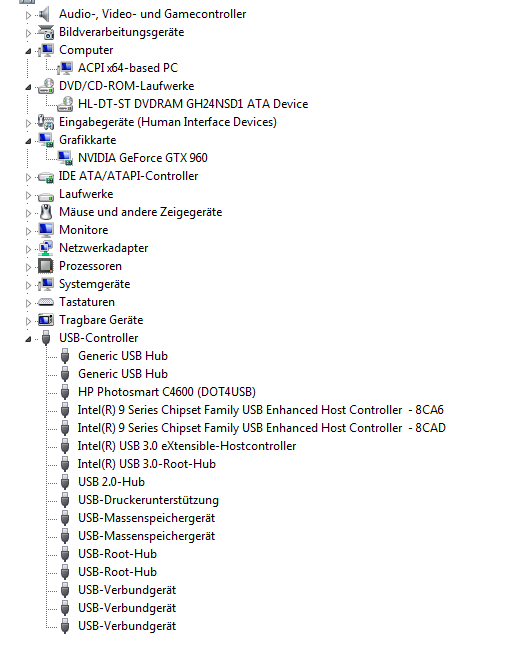Click the USB icon beside USB 2.0-Hub
This screenshot has width=525, height=665.
(x=65, y=482)
